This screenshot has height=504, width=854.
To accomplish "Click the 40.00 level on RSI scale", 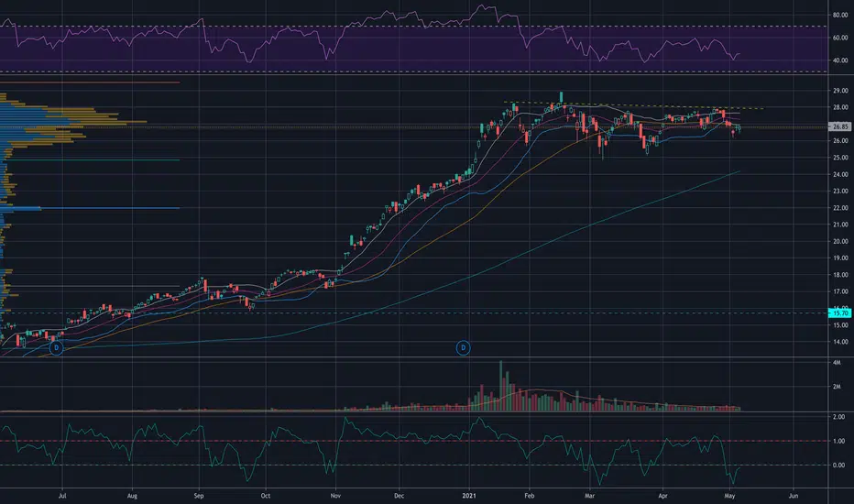I will [x=840, y=60].
